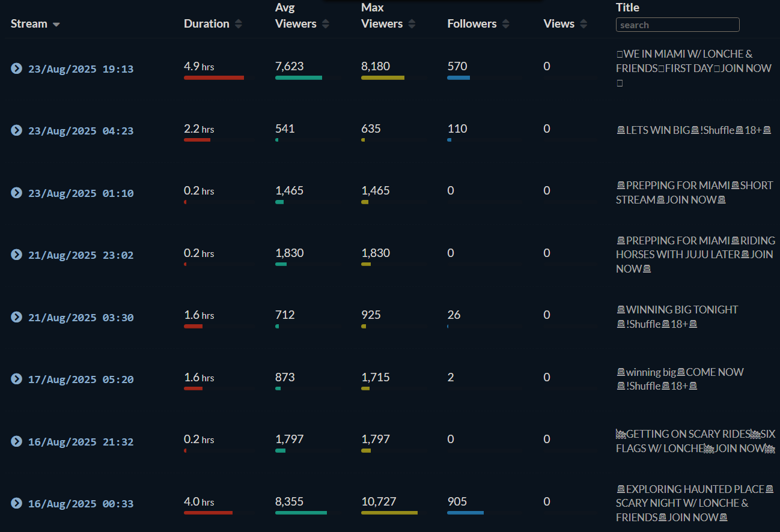
Task: Open the 21/Aug/2025 03:30 stream link
Action: click(x=81, y=318)
